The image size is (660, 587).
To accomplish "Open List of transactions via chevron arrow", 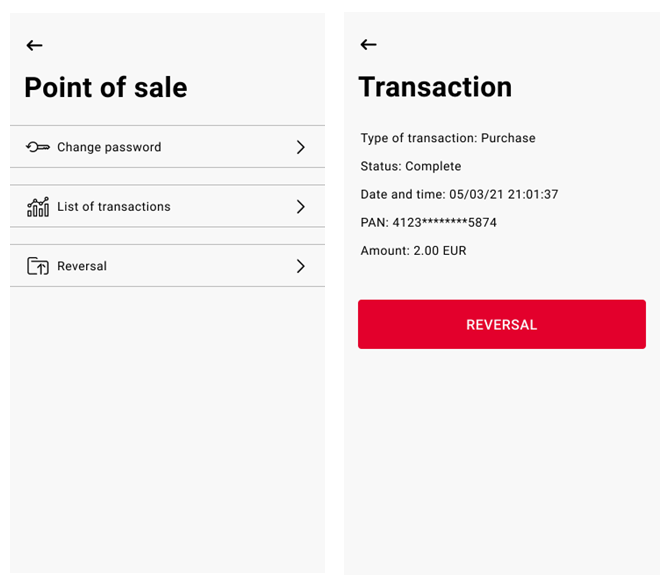I will click(300, 207).
